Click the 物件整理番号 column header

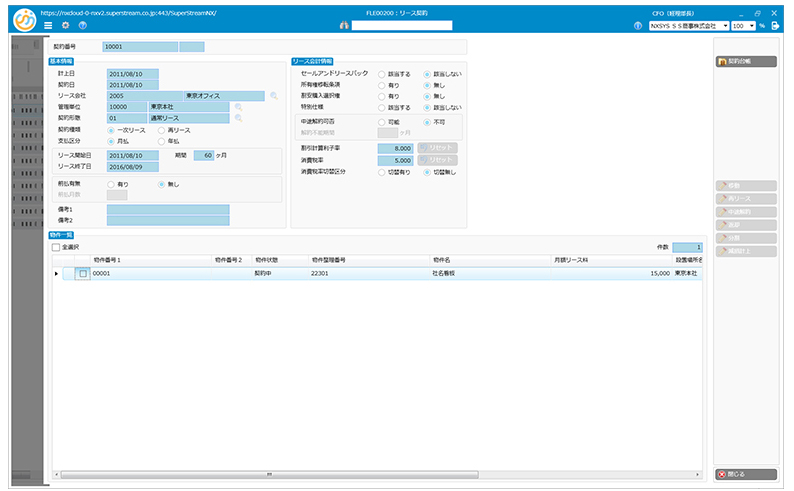[369, 260]
